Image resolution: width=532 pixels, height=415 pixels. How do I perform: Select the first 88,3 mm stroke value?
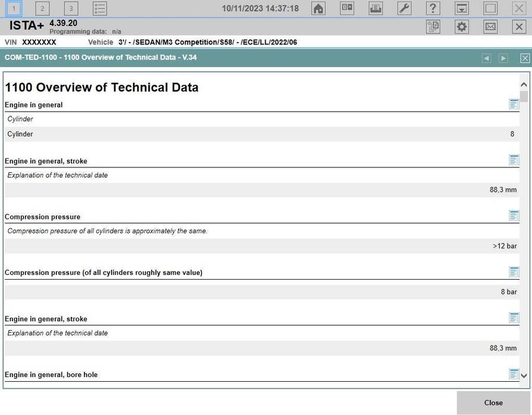[x=503, y=190]
